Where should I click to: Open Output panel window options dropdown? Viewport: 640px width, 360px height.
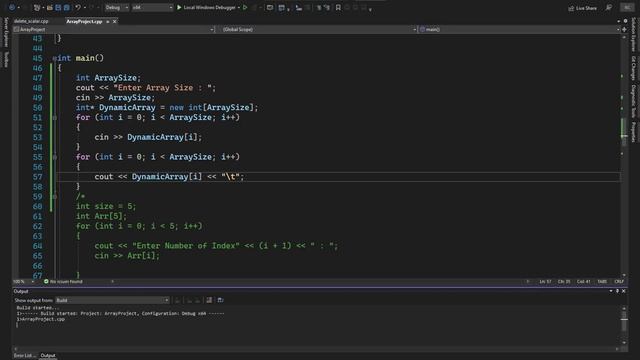click(x=611, y=291)
